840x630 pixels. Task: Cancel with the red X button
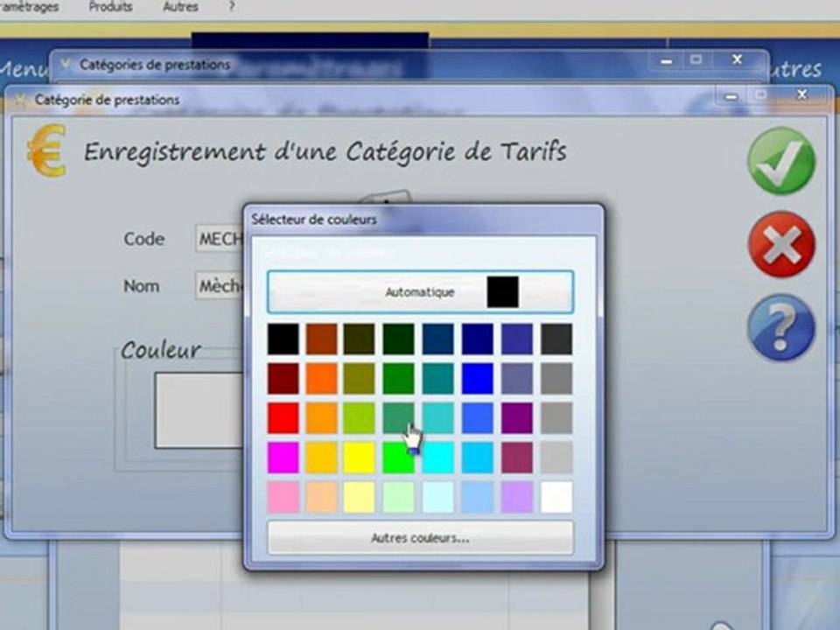point(781,244)
